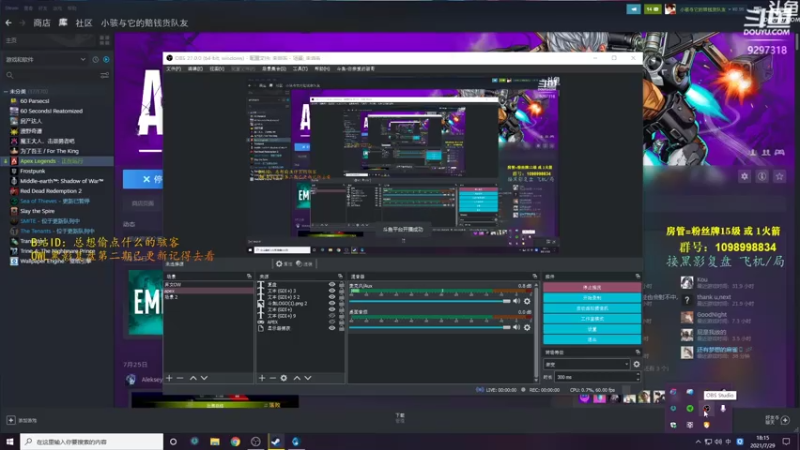Open Steam library filter options icon

pyautogui.click(x=105, y=76)
